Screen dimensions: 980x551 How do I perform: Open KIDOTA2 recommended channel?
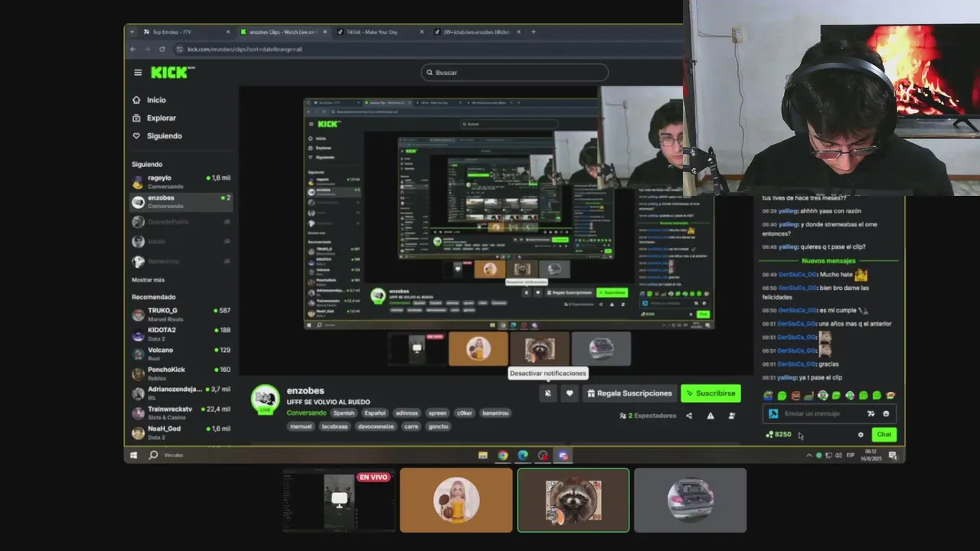click(181, 334)
